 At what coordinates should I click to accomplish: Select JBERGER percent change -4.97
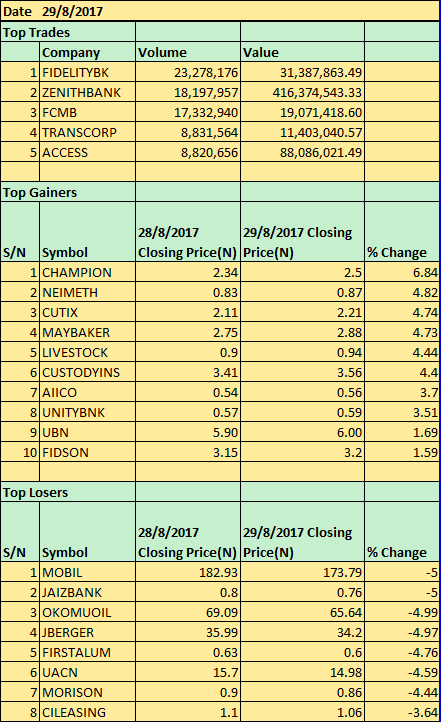[402, 632]
